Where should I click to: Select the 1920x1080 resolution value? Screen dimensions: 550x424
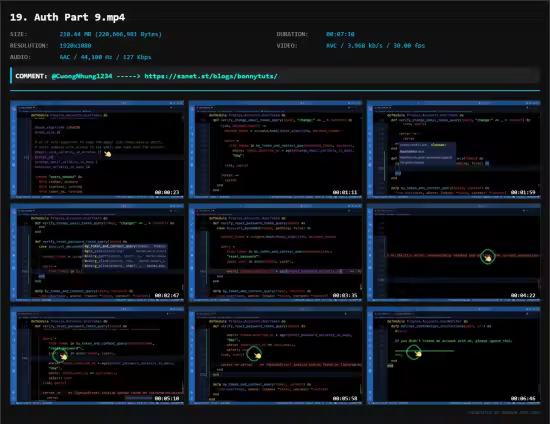[x=75, y=46]
